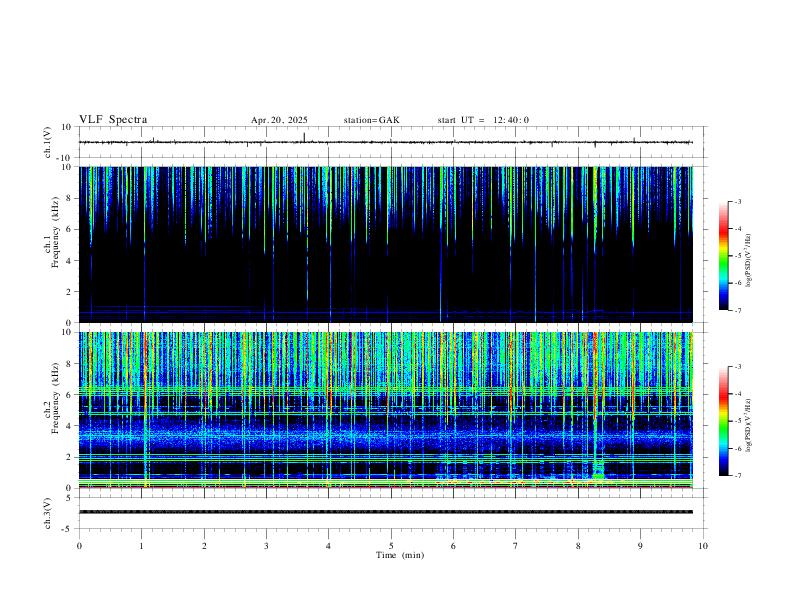
Task: Click the "station=GAK" label
Action: pos(371,120)
